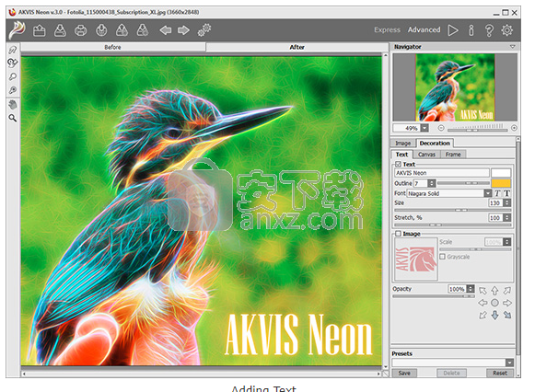Move decoration to top-left position arrow
The image size is (535, 392).
click(483, 291)
